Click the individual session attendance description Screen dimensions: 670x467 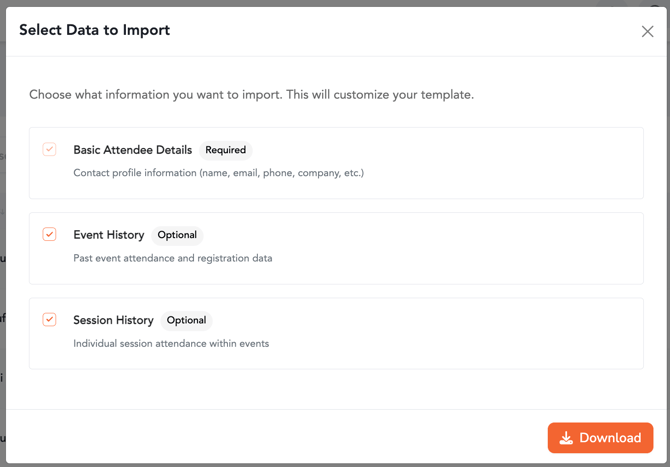coord(171,343)
